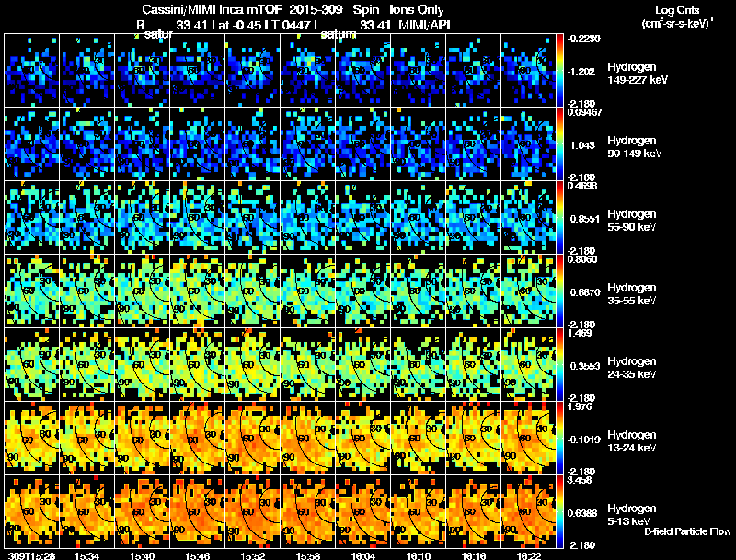The height and width of the screenshot is (560, 736).
Task: Click the '3.458' color bar value
Action: tap(580, 480)
